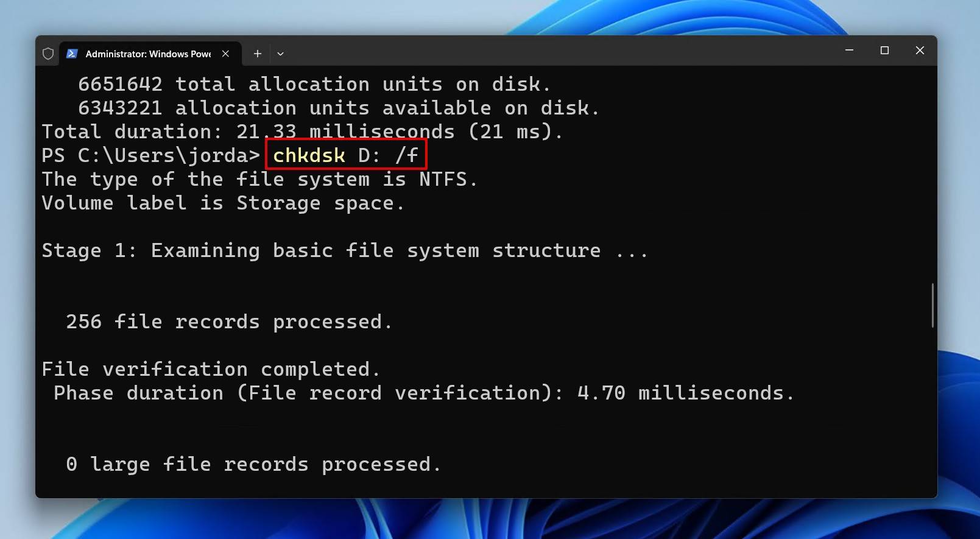Click the Phase duration milliseconds line
Image resolution: width=980 pixels, height=539 pixels.
pyautogui.click(x=423, y=393)
